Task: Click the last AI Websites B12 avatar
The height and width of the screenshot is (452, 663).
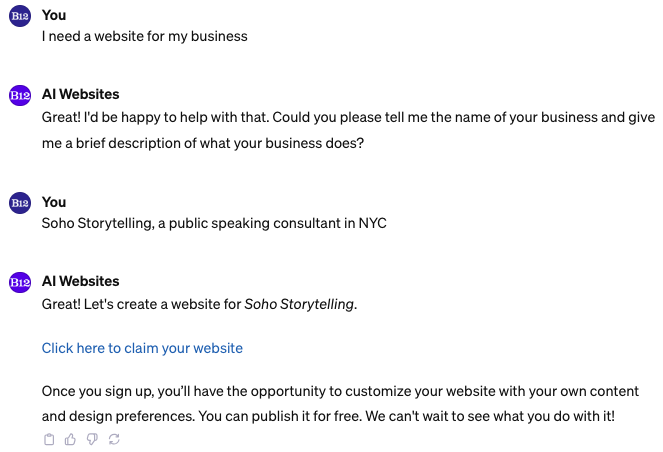Action: click(20, 282)
